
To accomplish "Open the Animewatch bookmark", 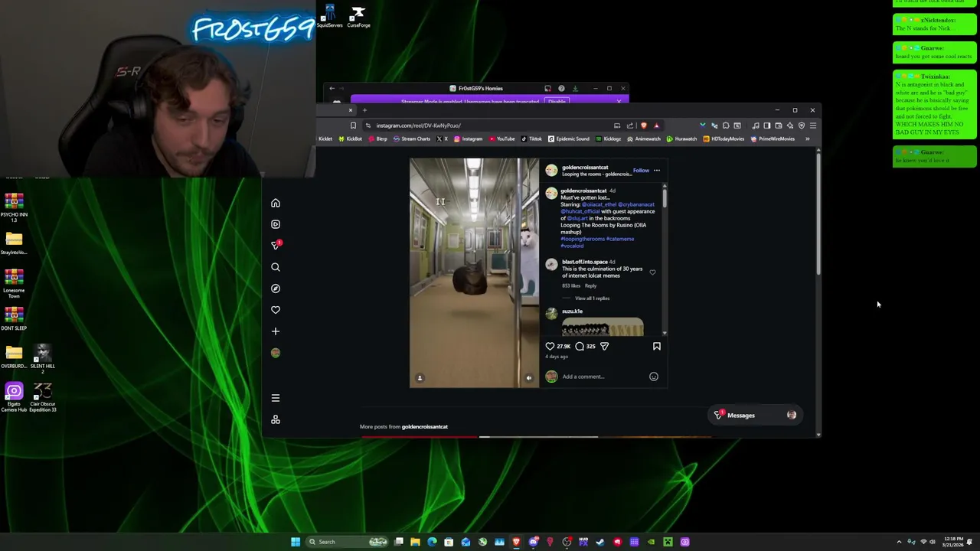I will (x=645, y=139).
